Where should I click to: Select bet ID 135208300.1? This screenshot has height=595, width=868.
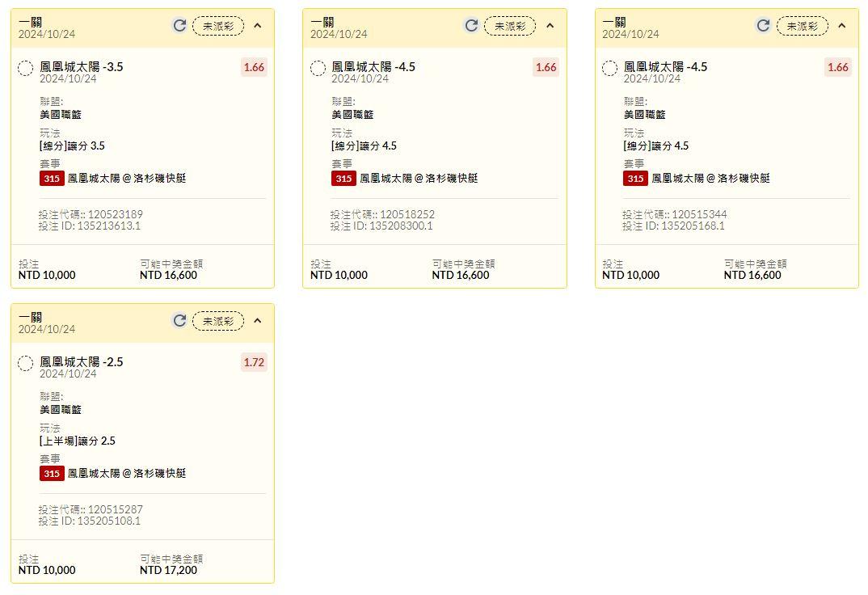point(401,226)
